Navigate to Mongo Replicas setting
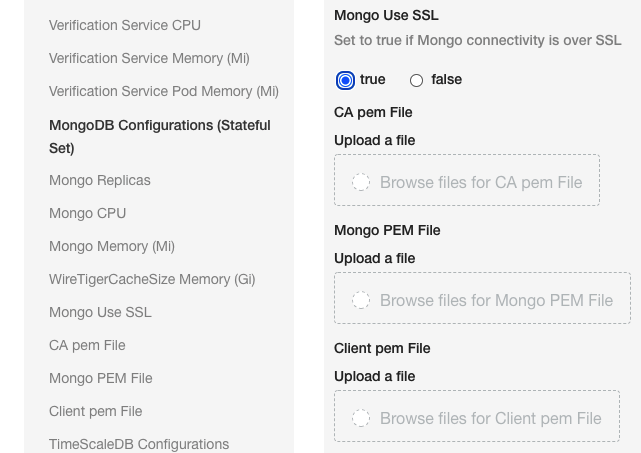The width and height of the screenshot is (641, 453). 100,180
